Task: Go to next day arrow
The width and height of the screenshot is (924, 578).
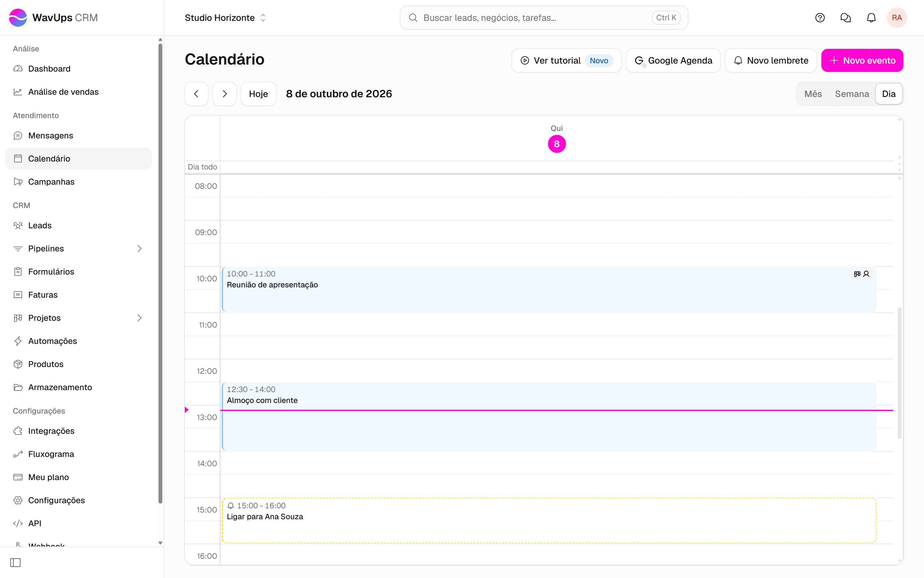Action: click(x=225, y=94)
